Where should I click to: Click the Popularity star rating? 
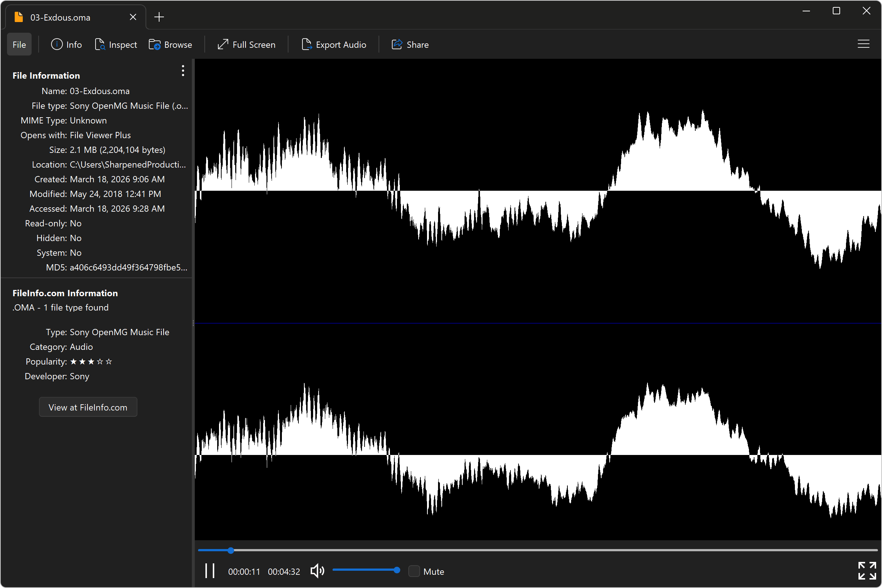(91, 362)
